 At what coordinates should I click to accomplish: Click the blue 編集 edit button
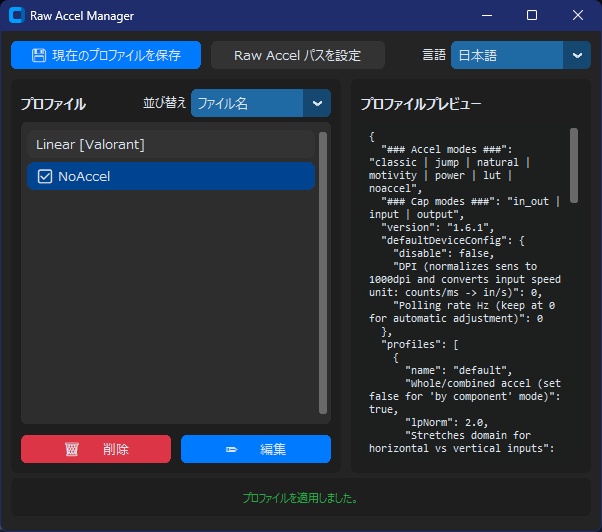[x=256, y=449]
